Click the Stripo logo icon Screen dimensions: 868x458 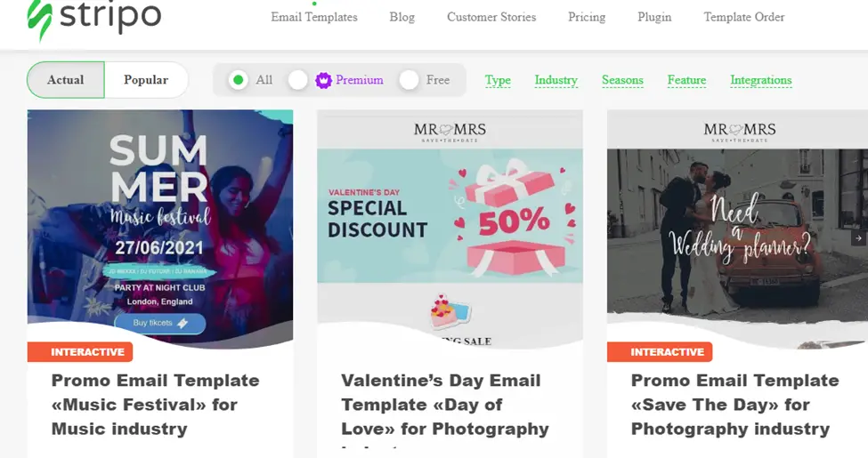point(39,20)
